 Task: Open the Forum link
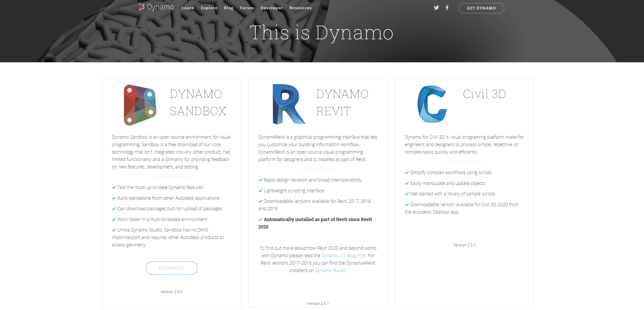click(x=247, y=8)
